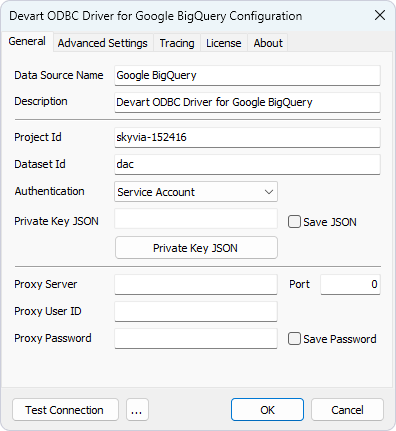The image size is (396, 431).
Task: Open the Tracing tab
Action: (177, 43)
